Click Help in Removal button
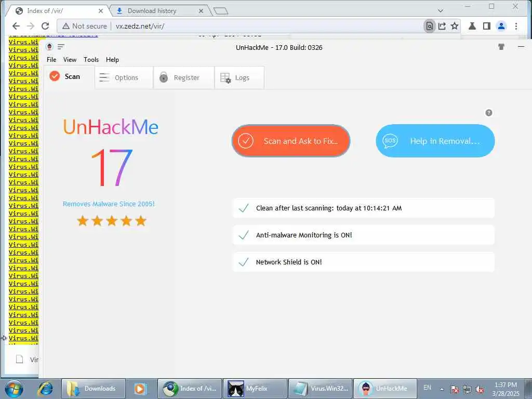This screenshot has height=399, width=532. pos(435,141)
